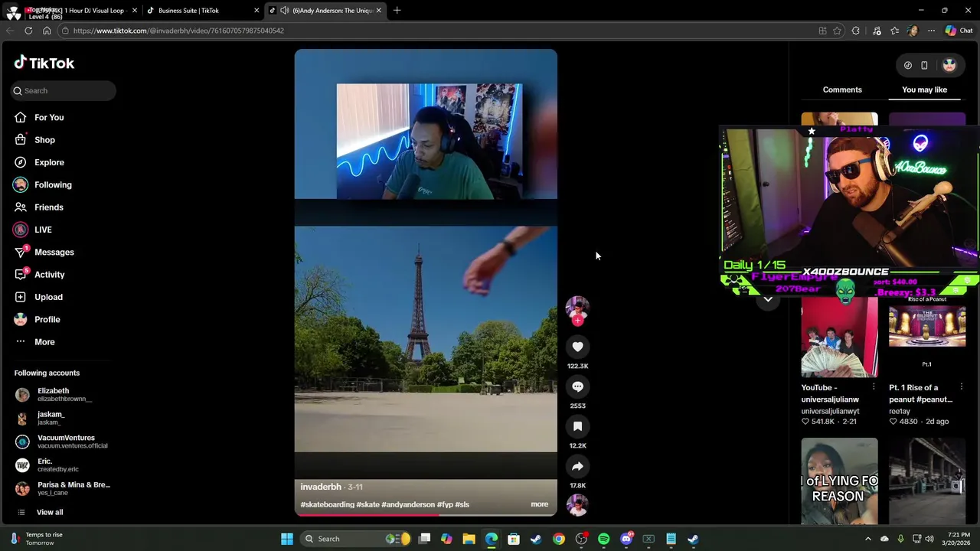
Task: Click the browser address bar URL
Action: pos(178,31)
